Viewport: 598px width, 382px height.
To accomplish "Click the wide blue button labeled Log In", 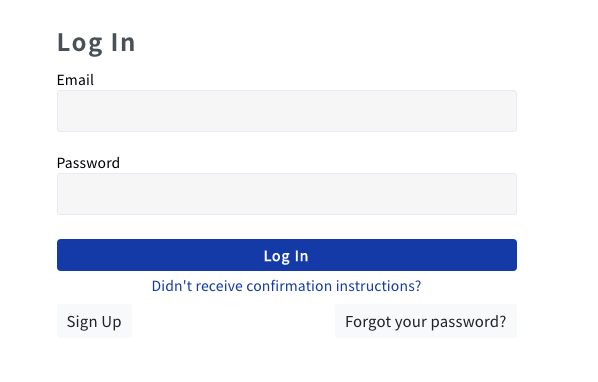I will [287, 255].
